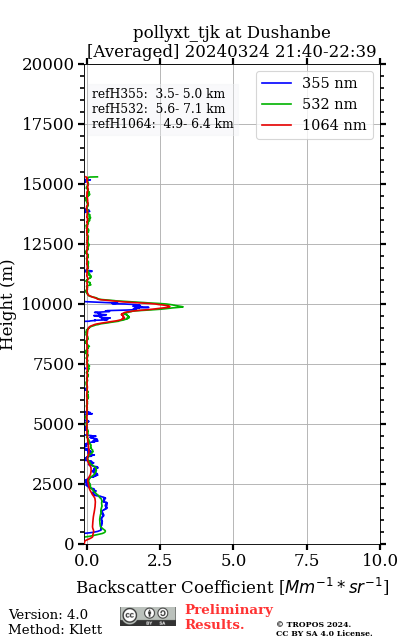
Task: Click the 10.0 x-axis tick label
Action: [380, 560]
